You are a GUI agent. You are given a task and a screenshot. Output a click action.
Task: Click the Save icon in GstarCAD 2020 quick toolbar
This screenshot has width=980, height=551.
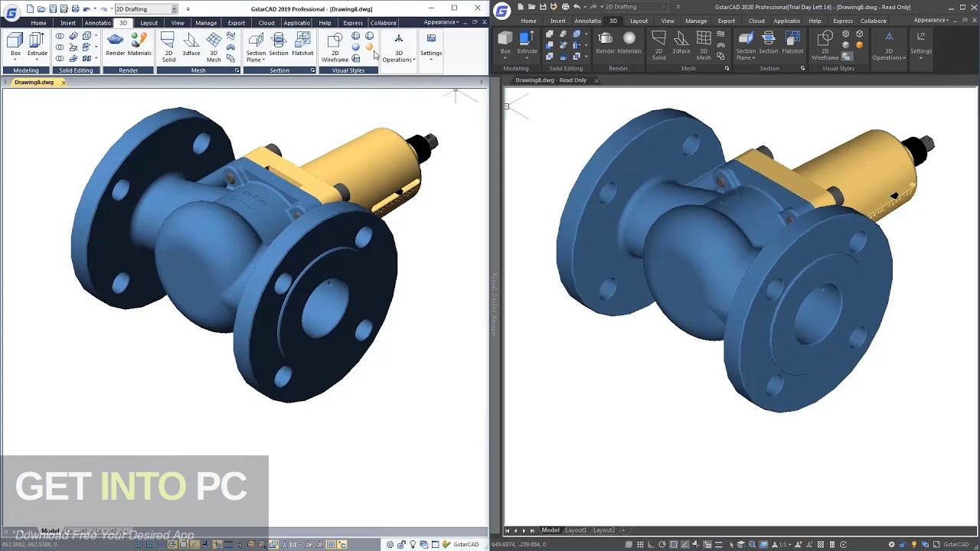[543, 7]
